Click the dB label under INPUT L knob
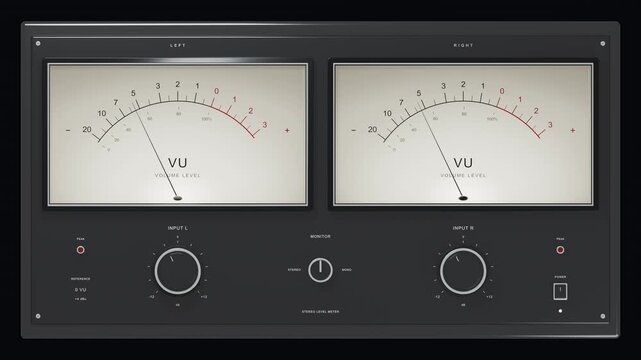Screen dimensions: 641x360 click(x=177, y=305)
